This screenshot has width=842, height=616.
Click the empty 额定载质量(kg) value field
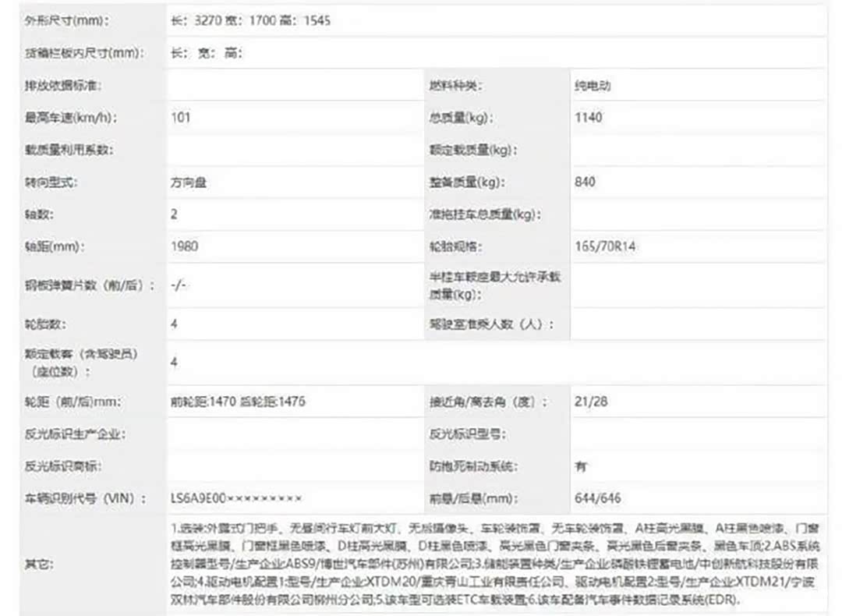(697, 150)
